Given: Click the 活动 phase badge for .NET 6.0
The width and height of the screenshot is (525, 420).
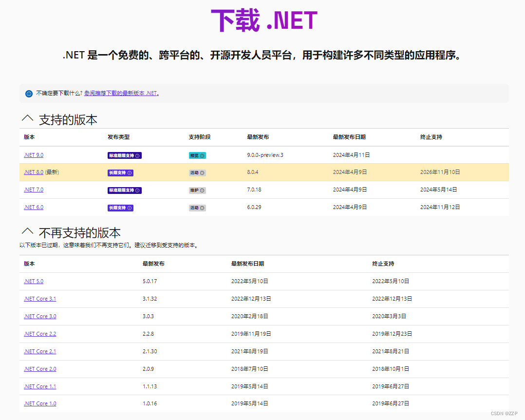Looking at the screenshot, I should (197, 208).
